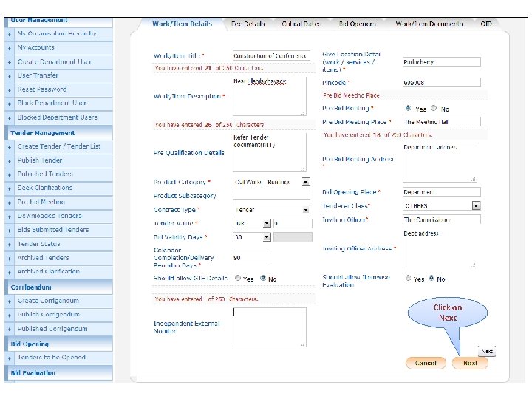Select Yes for Should allow SUE Details
Viewport: 532px width, 399px height.
238,279
